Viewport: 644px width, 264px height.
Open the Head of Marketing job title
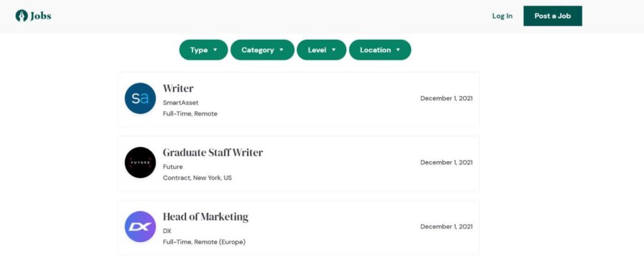click(206, 217)
